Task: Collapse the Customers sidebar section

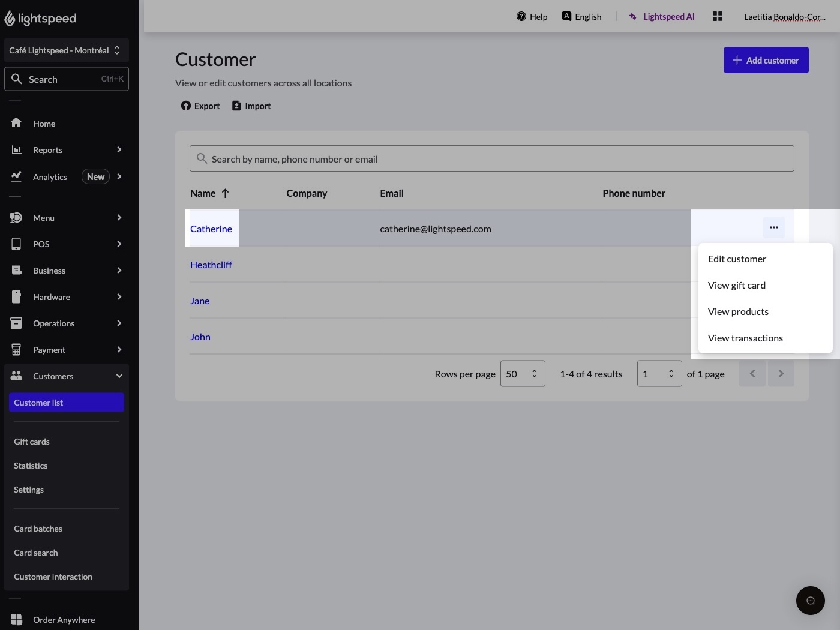Action: point(119,376)
